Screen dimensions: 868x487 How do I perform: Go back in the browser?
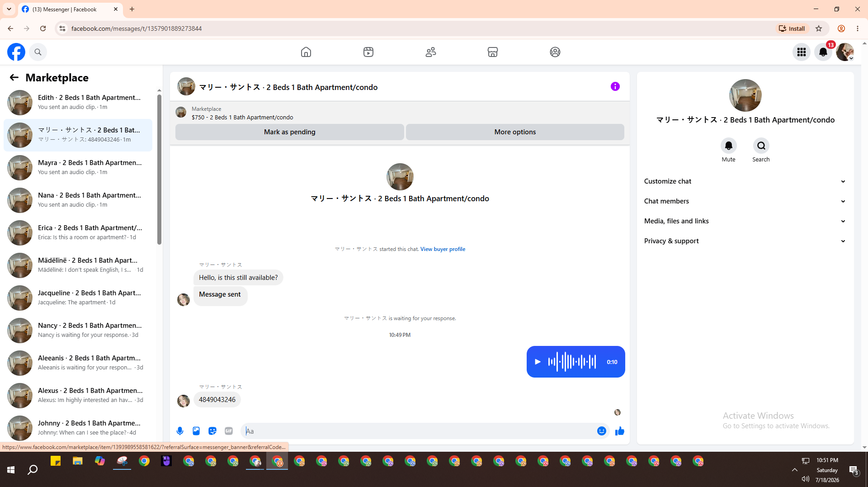pyautogui.click(x=10, y=28)
